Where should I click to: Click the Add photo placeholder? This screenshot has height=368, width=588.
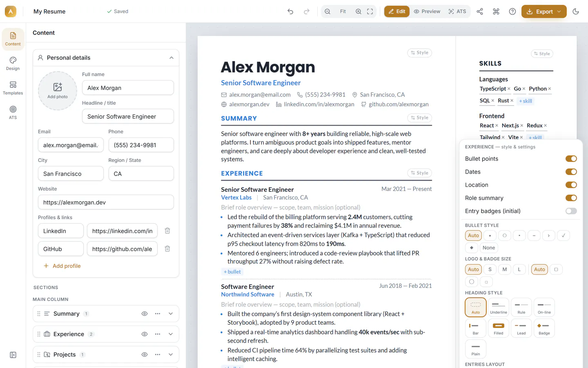[x=58, y=91]
